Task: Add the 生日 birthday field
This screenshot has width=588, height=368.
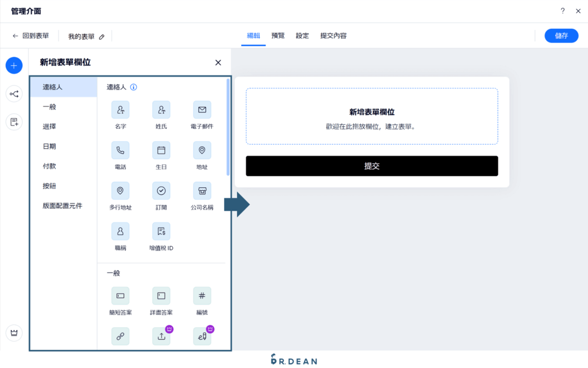Action: 161,150
